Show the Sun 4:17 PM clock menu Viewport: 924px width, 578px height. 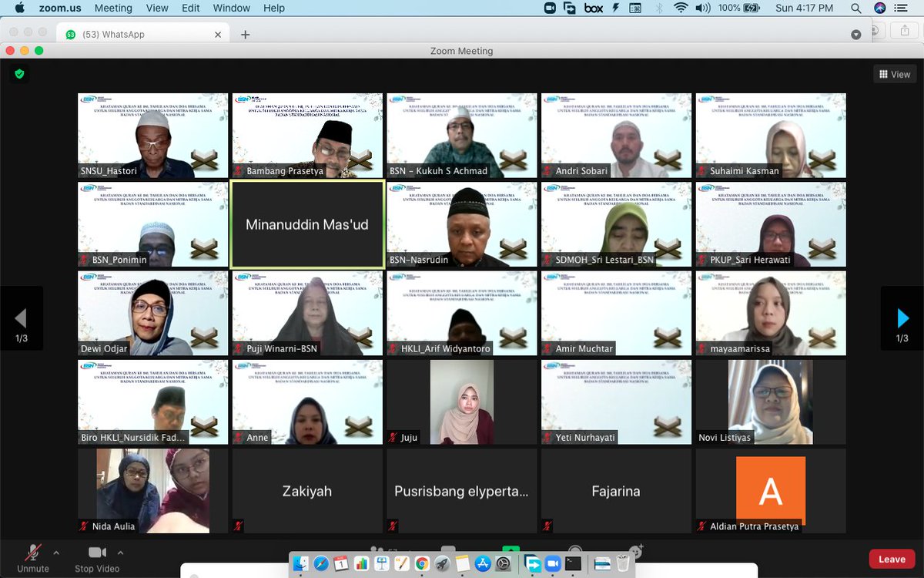coord(805,8)
